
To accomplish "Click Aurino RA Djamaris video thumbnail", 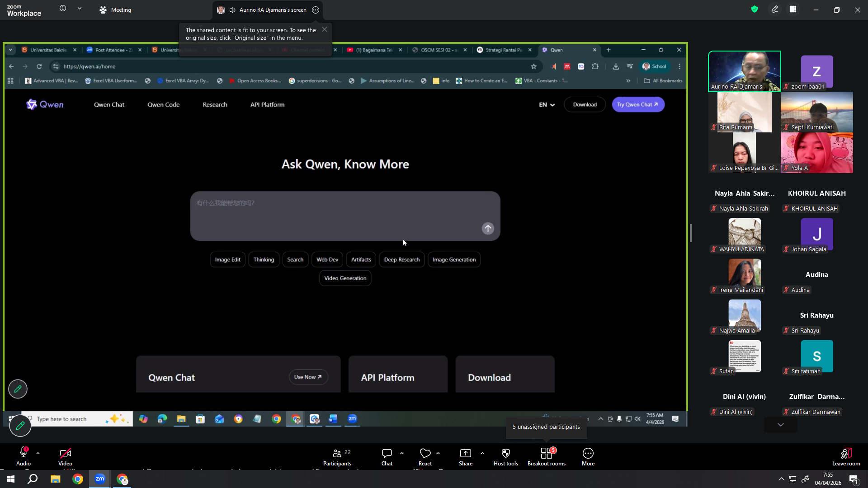I will [745, 71].
